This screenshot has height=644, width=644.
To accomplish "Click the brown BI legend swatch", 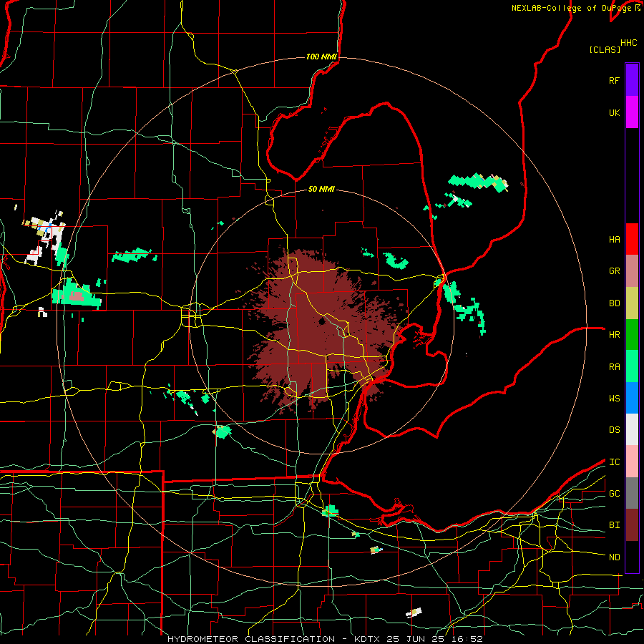I will pyautogui.click(x=632, y=525).
